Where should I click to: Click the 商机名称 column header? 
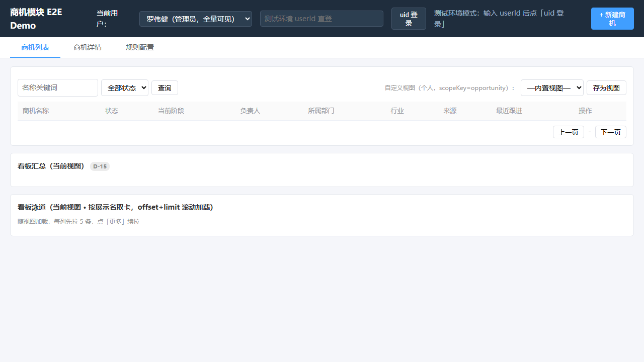coord(36,111)
